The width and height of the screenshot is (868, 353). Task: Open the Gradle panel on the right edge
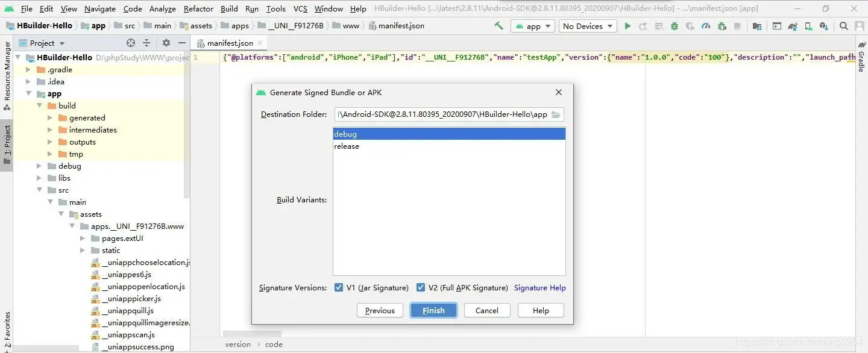click(x=863, y=57)
